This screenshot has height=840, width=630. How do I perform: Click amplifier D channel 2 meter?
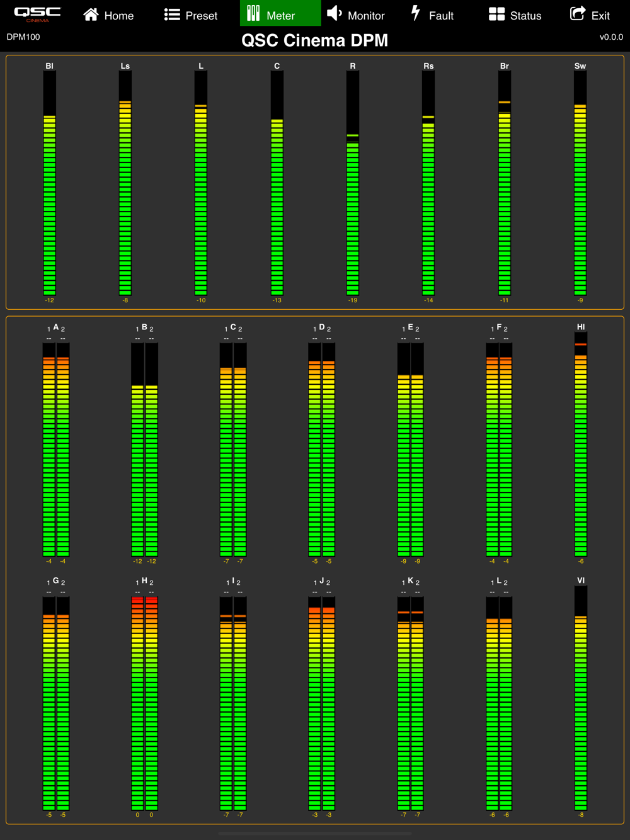click(329, 450)
